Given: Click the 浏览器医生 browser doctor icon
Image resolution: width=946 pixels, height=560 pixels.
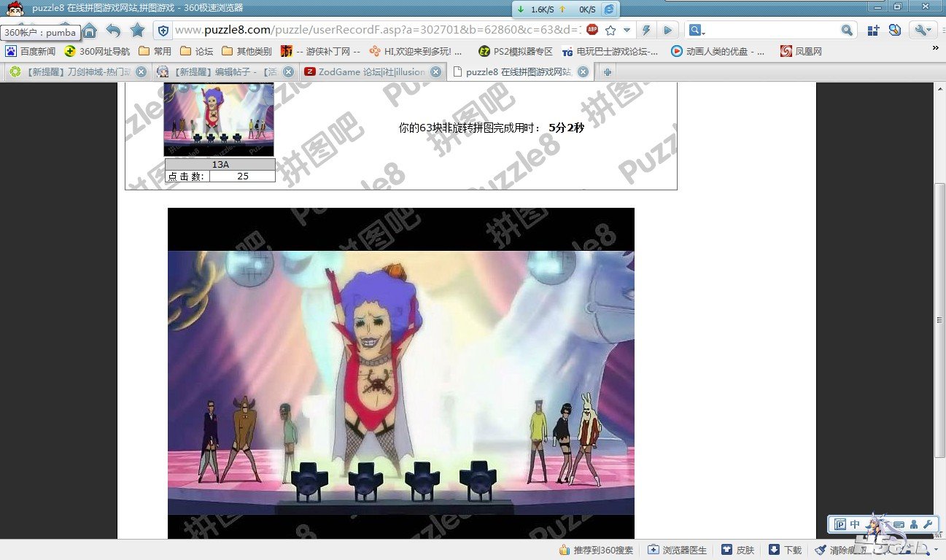Looking at the screenshot, I should (677, 550).
